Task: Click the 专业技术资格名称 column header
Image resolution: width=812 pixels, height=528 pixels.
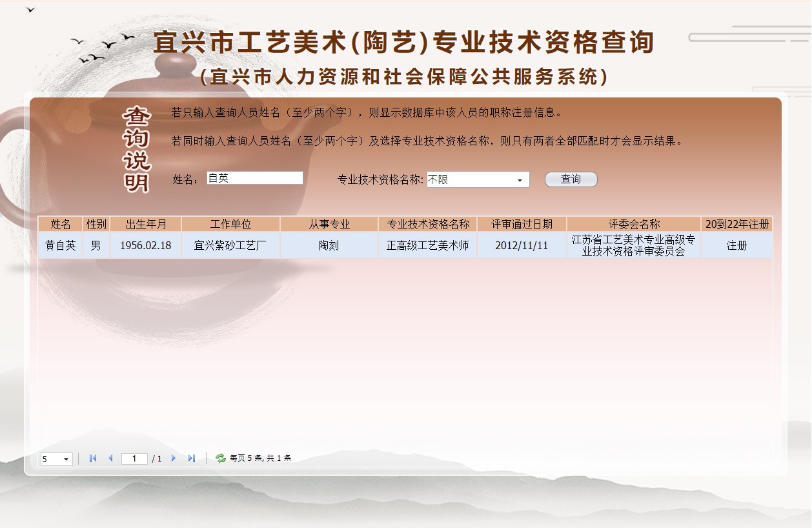Action: pyautogui.click(x=427, y=223)
